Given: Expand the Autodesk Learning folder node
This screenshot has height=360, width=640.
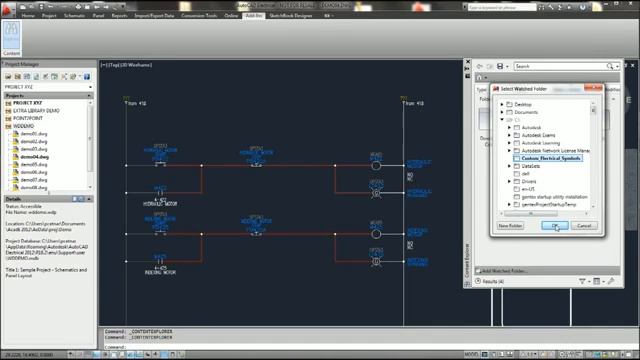Looking at the screenshot, I should click(509, 143).
